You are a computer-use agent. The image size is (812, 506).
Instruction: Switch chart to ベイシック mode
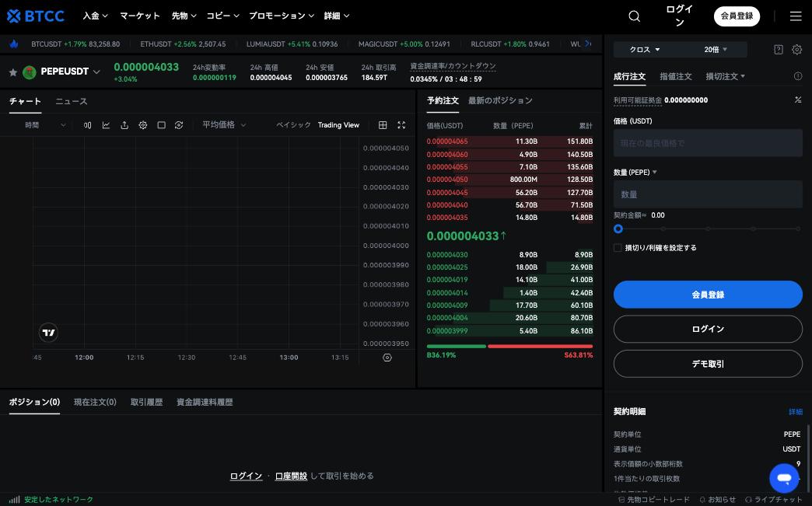294,125
